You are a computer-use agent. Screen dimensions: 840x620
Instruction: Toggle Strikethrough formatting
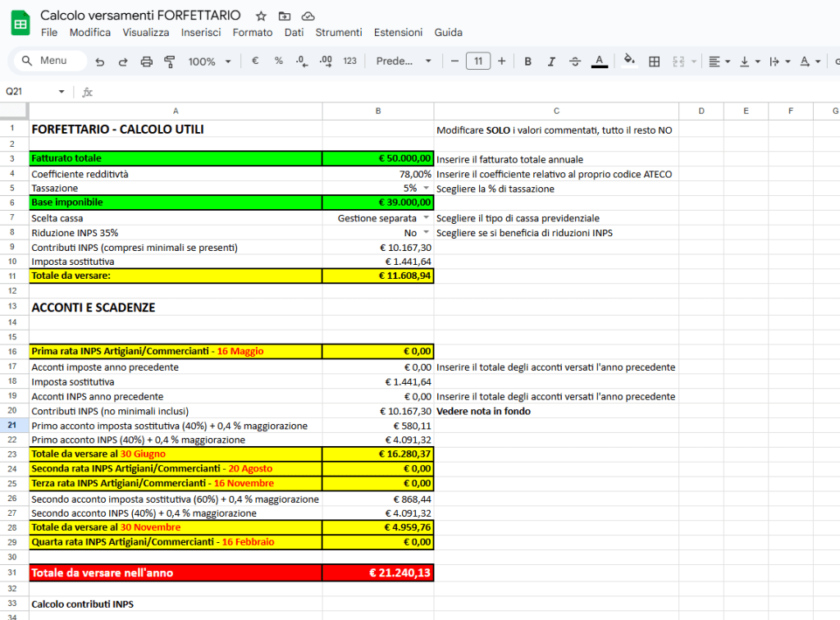tap(575, 62)
